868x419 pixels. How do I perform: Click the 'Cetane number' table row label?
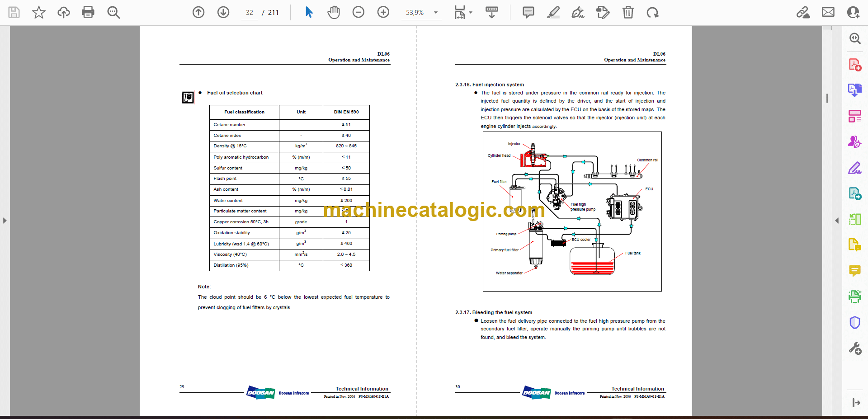tap(230, 125)
